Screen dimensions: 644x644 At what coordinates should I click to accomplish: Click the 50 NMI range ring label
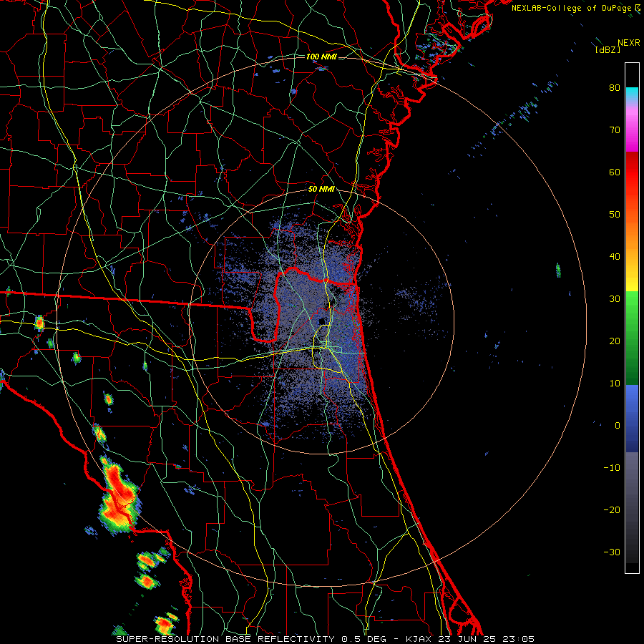click(321, 189)
